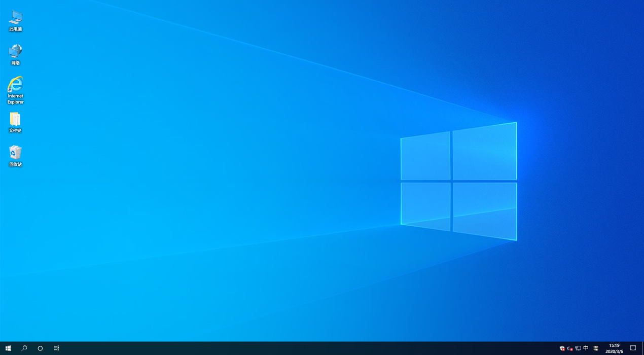Open the Windows Start menu

(8, 348)
